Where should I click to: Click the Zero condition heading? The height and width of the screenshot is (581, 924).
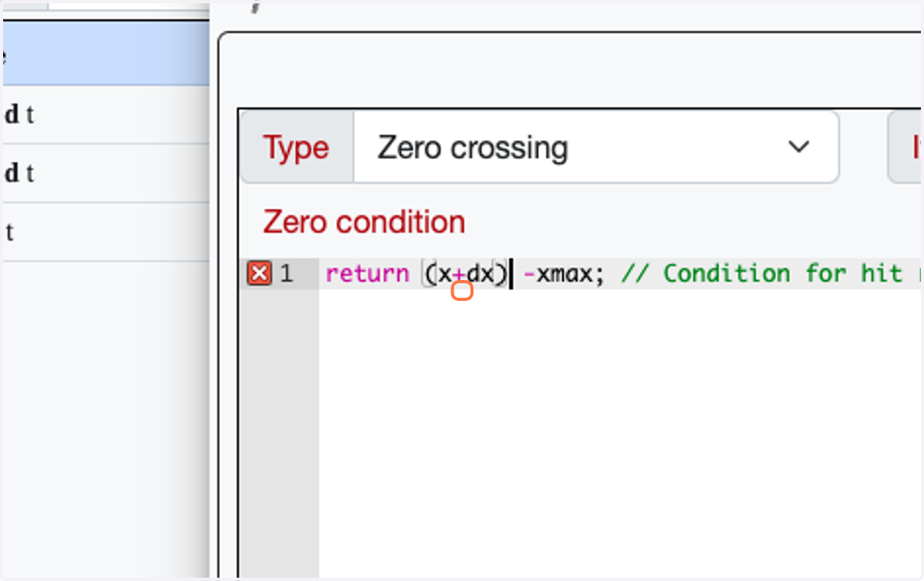(x=364, y=222)
